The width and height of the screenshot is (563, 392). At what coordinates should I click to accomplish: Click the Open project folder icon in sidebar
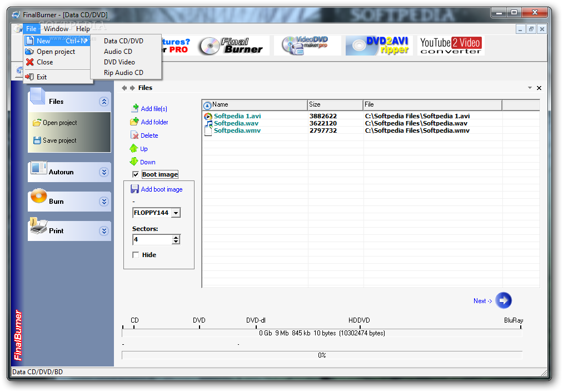tap(37, 123)
